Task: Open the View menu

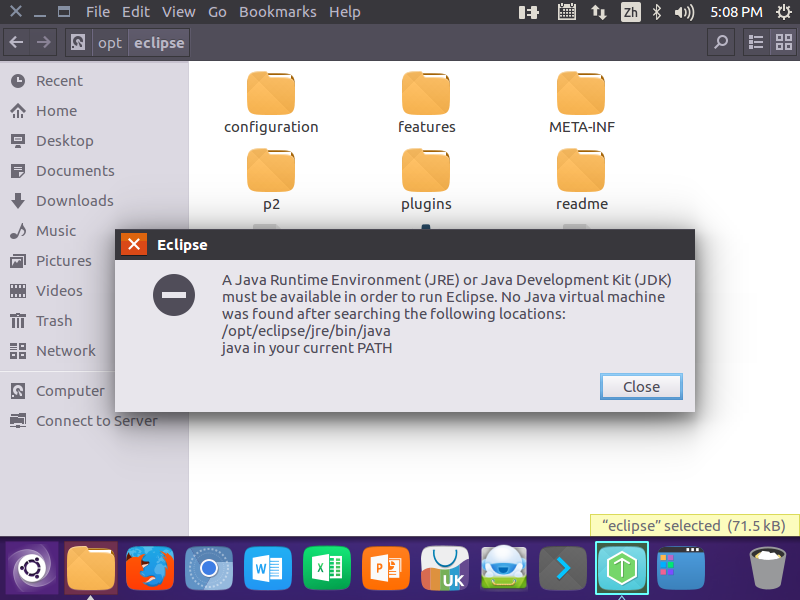Action: (x=179, y=12)
